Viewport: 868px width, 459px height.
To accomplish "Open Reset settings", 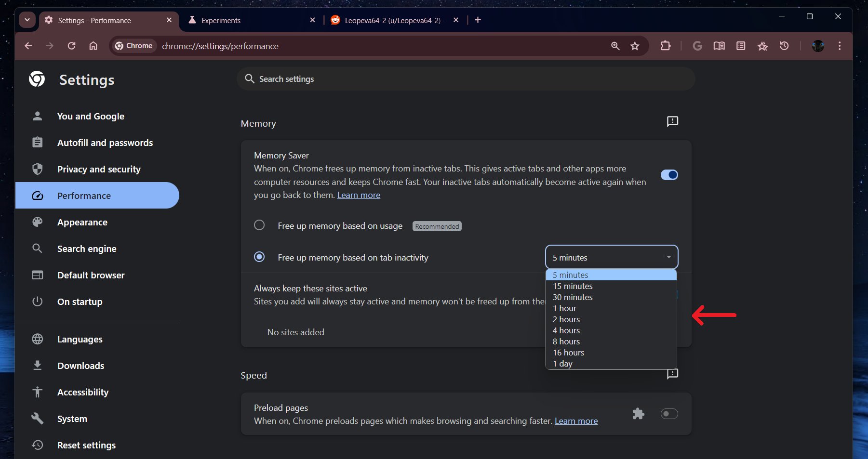I will pyautogui.click(x=97, y=445).
